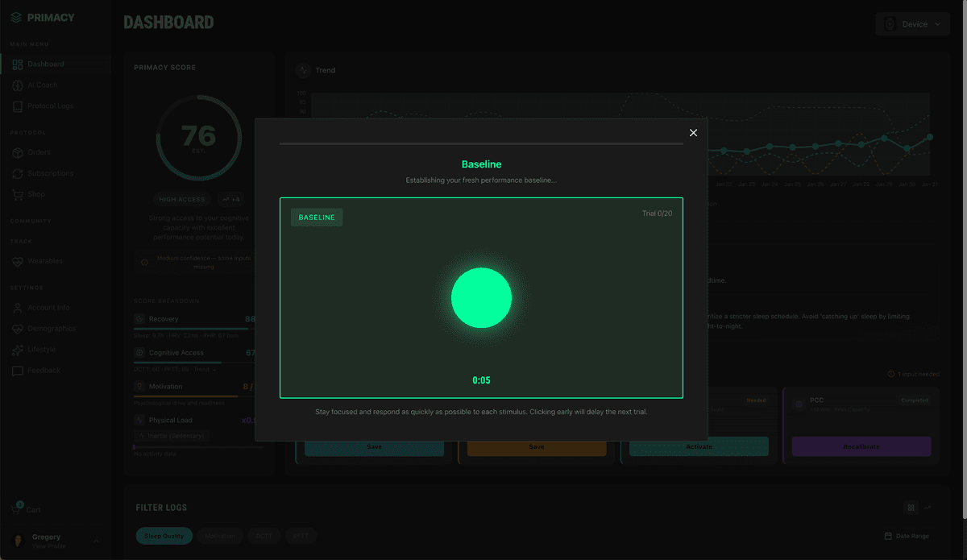Select the PFTT filter chip
The height and width of the screenshot is (560, 967).
(x=301, y=536)
